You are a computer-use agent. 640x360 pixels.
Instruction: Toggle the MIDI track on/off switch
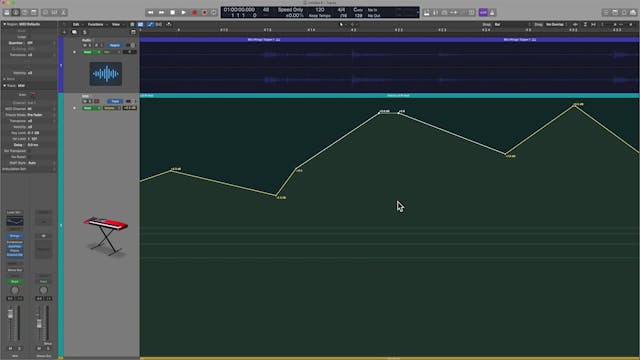[131, 101]
